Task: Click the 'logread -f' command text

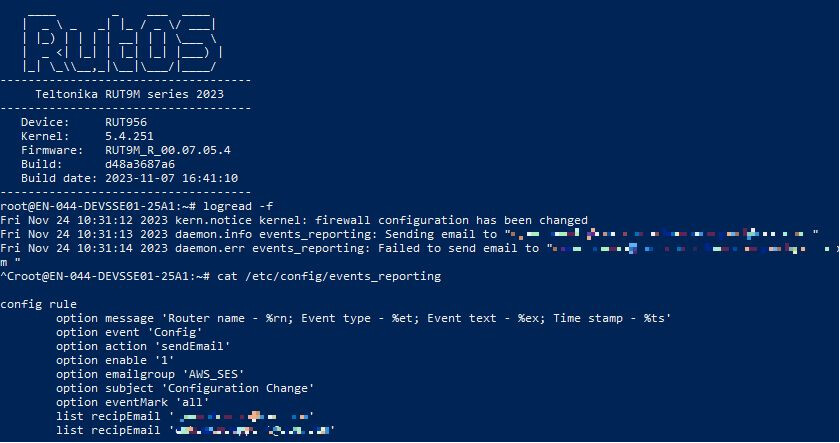Action: pos(238,206)
